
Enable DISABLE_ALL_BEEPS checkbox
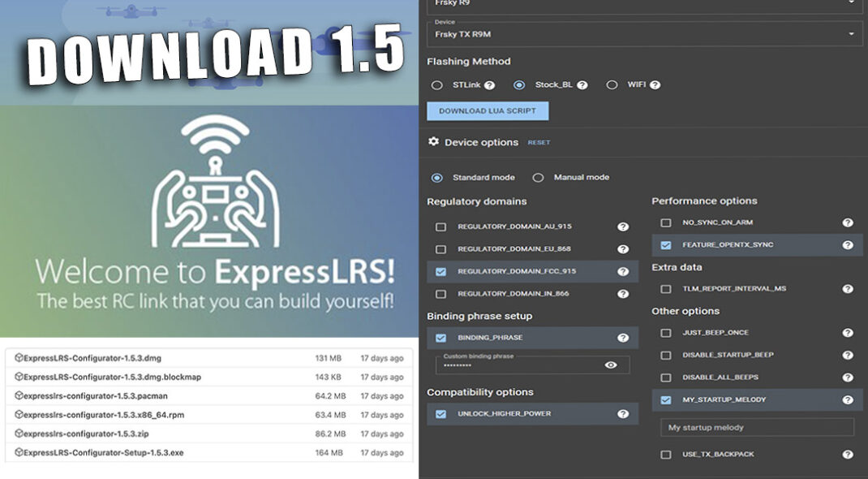pyautogui.click(x=666, y=378)
